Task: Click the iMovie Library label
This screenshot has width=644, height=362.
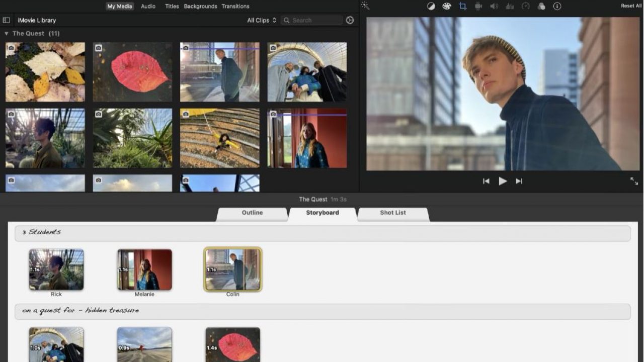Action: pyautogui.click(x=37, y=20)
